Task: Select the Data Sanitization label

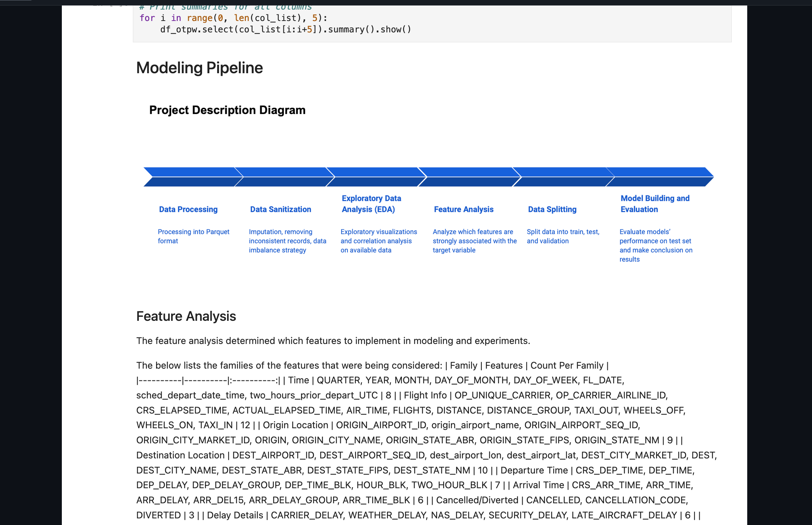Action: pyautogui.click(x=280, y=209)
